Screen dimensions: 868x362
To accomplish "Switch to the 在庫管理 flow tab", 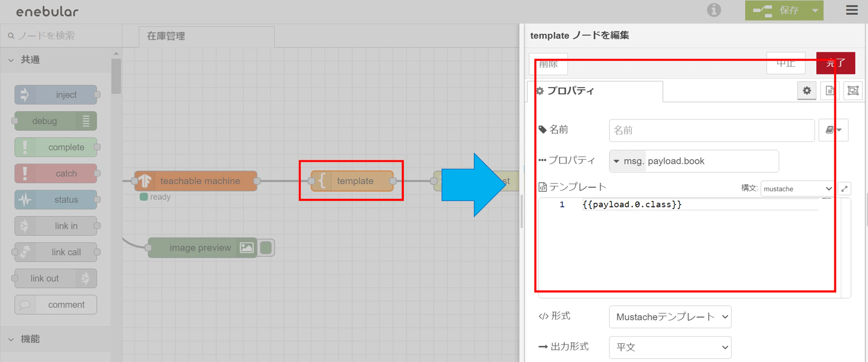I will click(206, 36).
